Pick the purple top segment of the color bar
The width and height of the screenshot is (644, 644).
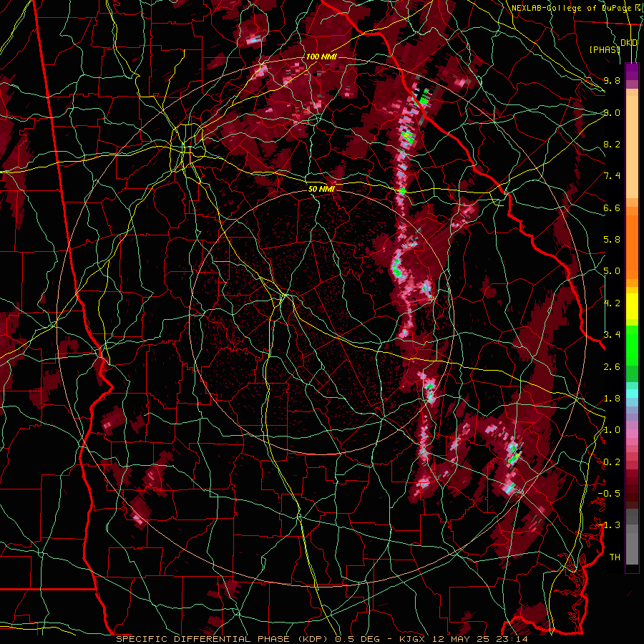tap(632, 72)
